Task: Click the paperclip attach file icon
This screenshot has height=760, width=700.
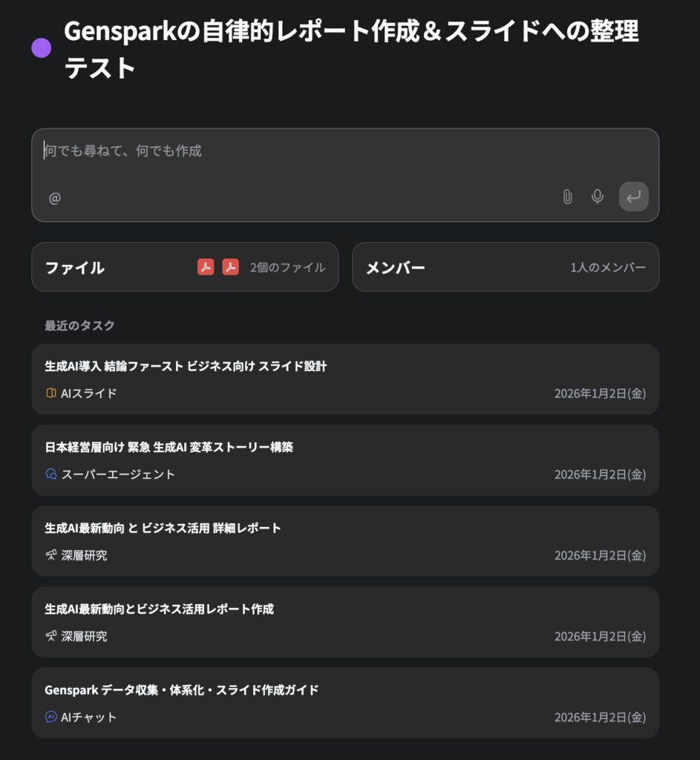Action: click(x=567, y=197)
